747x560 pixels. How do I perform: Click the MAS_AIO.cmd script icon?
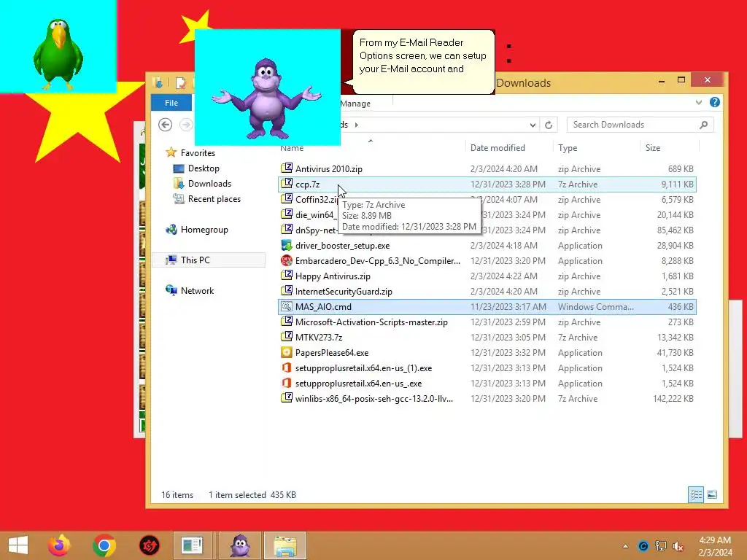click(x=286, y=306)
